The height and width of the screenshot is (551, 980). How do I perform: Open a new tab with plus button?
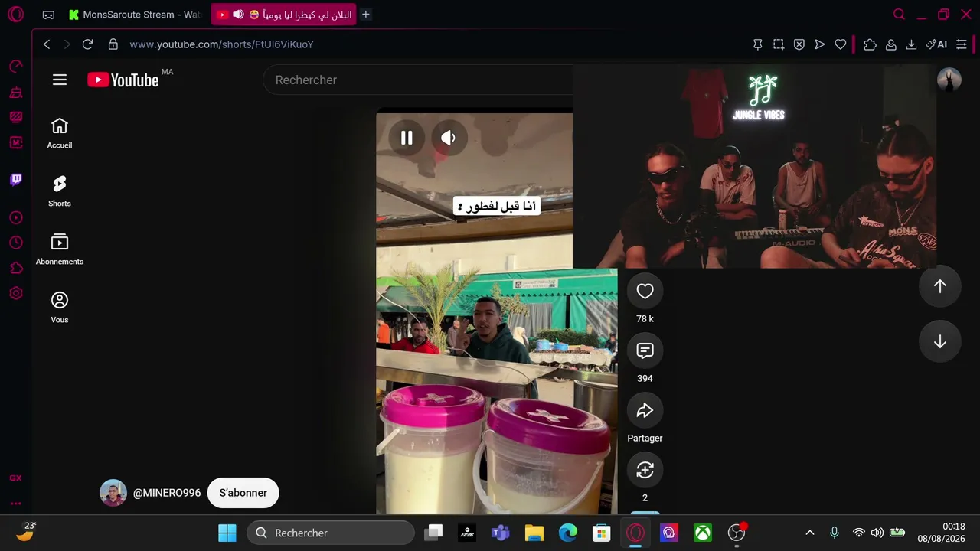366,15
